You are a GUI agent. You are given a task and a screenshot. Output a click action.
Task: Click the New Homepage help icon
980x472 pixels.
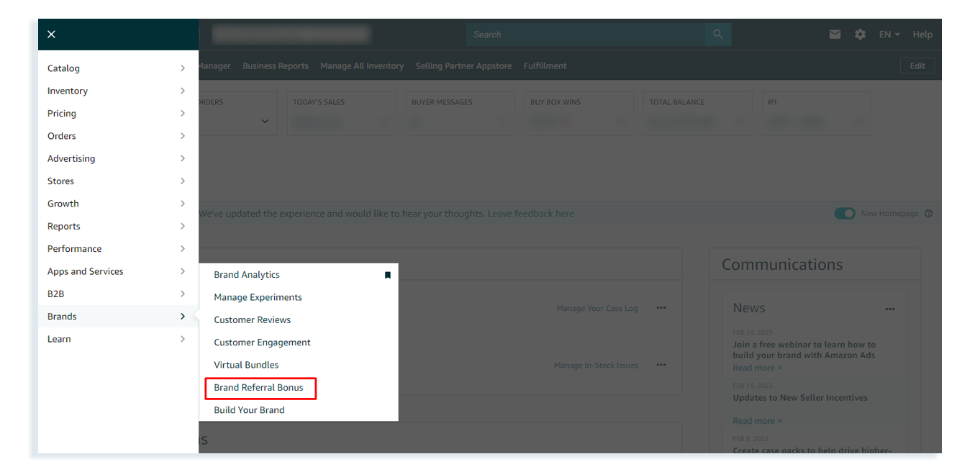click(x=928, y=214)
